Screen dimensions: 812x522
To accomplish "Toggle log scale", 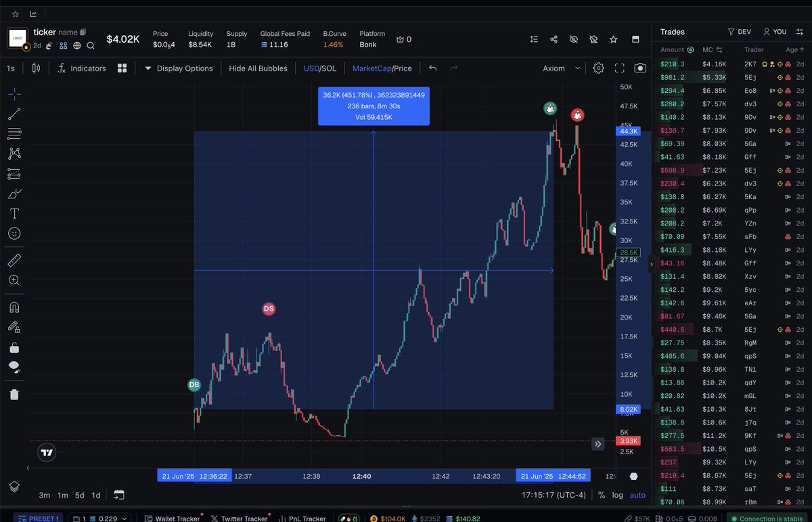I will [x=618, y=495].
